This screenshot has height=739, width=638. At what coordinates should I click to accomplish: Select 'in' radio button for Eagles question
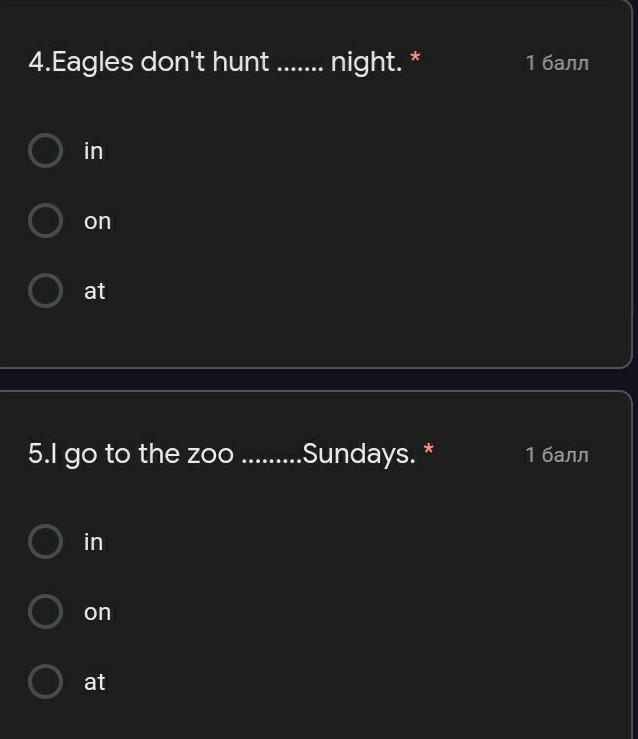click(45, 151)
